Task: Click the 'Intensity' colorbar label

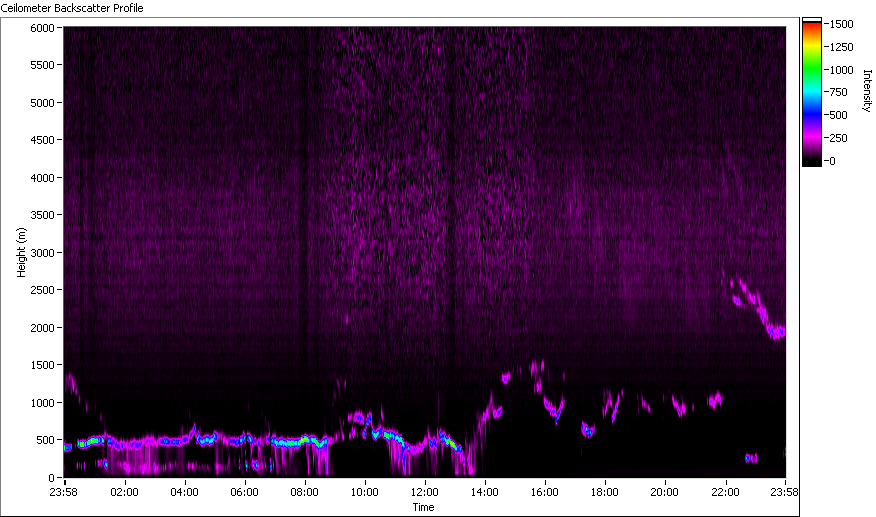Action: 867,91
